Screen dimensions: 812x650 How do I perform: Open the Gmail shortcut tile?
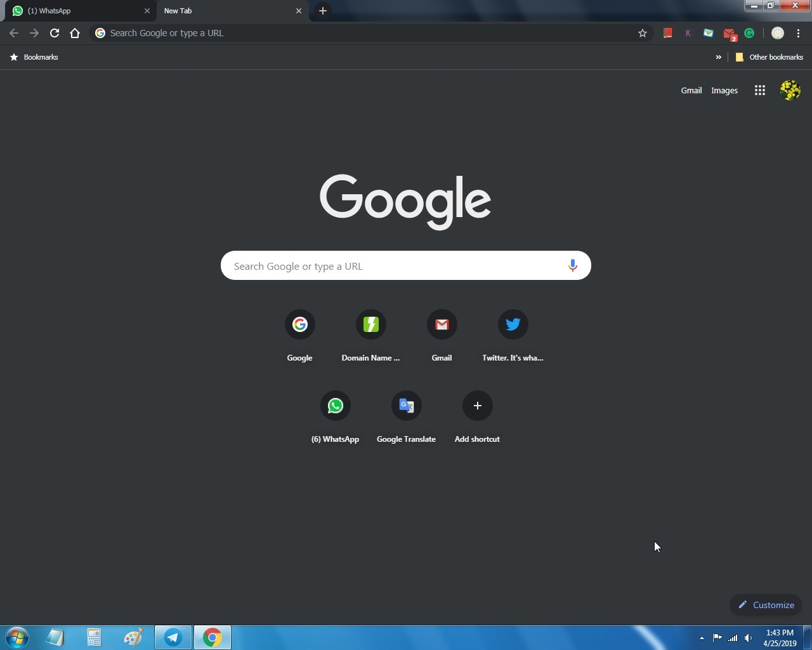pos(442,336)
